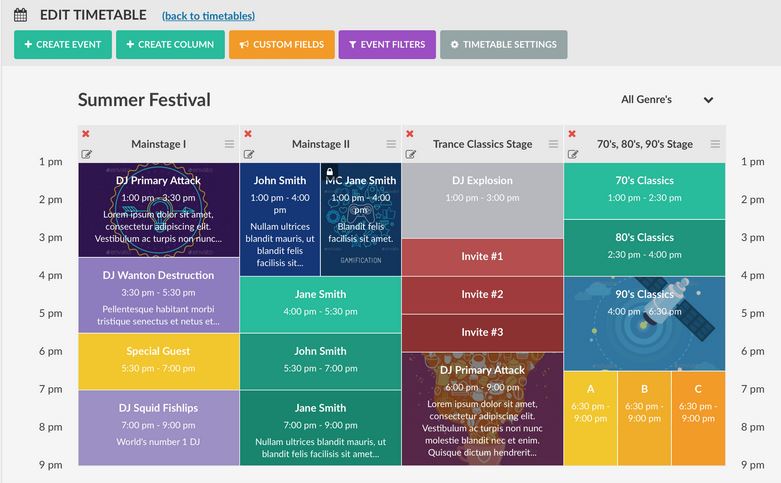This screenshot has width=781, height=483.
Task: Open the DJ Squid Fishlips event
Action: point(158,428)
